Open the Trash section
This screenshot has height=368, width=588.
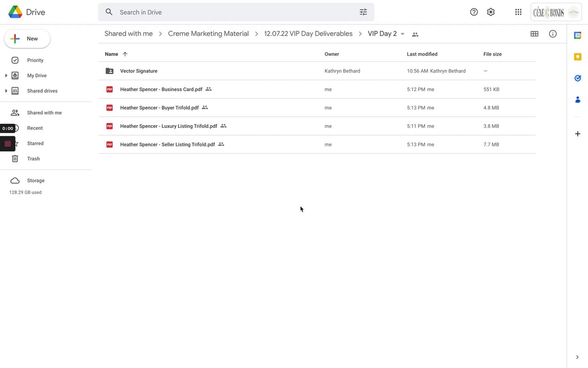coord(33,159)
